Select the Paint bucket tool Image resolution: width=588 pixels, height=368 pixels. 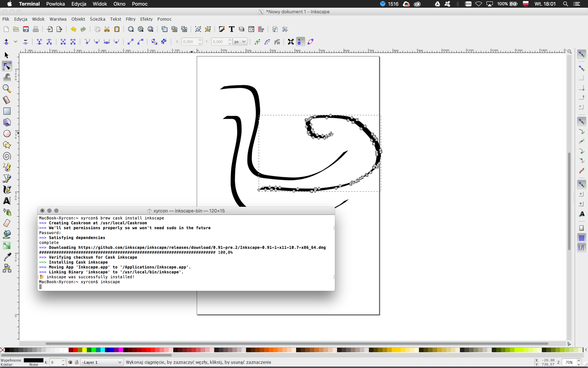(x=7, y=235)
